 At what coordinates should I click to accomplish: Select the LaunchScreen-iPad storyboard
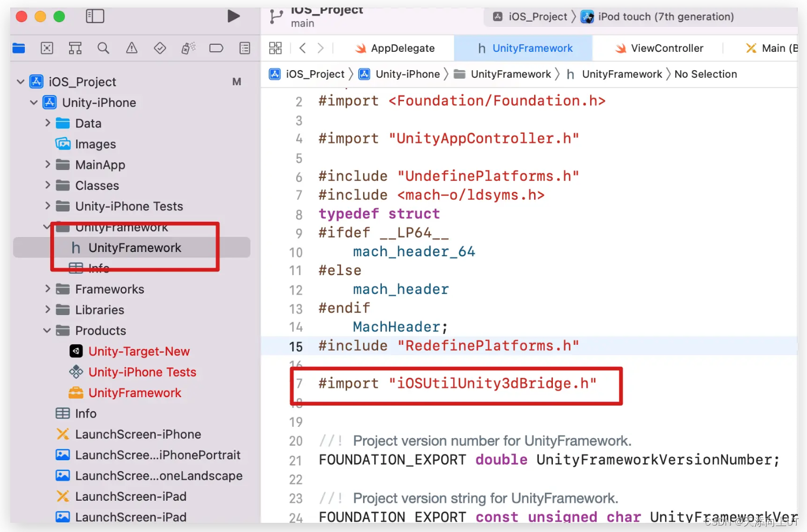pyautogui.click(x=121, y=496)
